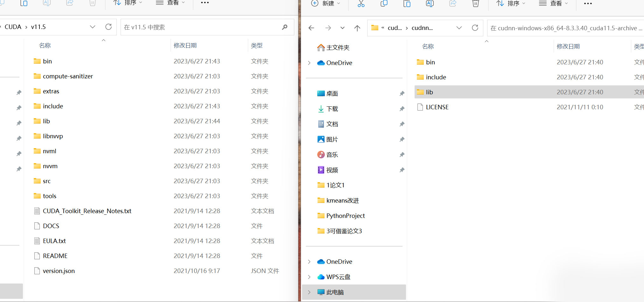Image resolution: width=644 pixels, height=302 pixels.
Task: Open address bar history dropdown in v11.5 window
Action: [x=93, y=27]
